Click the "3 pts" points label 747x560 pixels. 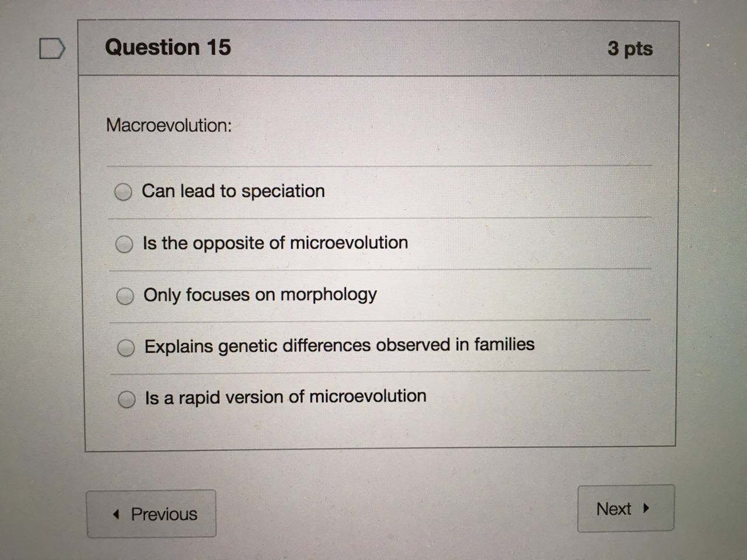click(x=630, y=50)
